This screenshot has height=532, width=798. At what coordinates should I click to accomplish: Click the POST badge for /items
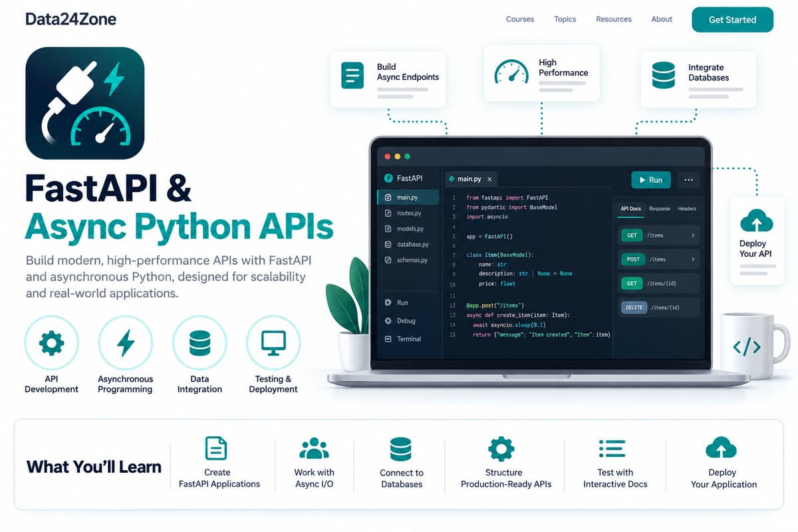coord(632,259)
